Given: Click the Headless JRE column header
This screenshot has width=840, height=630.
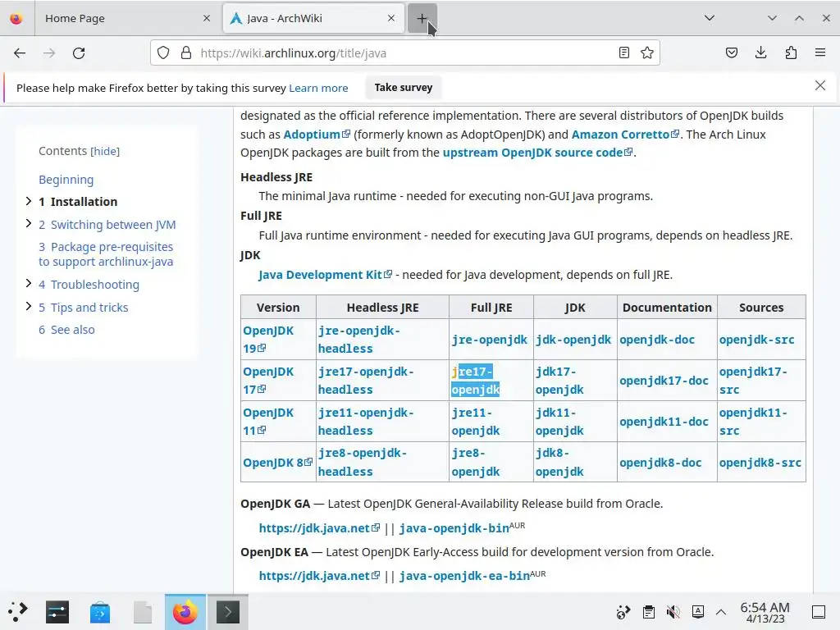Looking at the screenshot, I should pyautogui.click(x=382, y=308).
